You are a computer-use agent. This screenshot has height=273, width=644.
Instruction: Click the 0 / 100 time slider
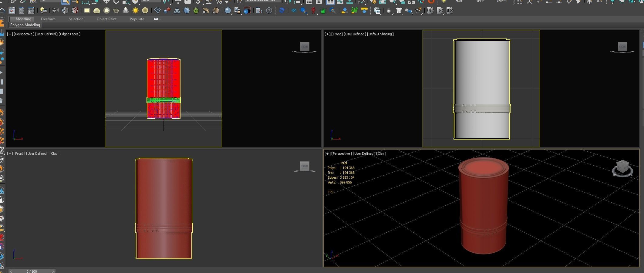pyautogui.click(x=32, y=271)
